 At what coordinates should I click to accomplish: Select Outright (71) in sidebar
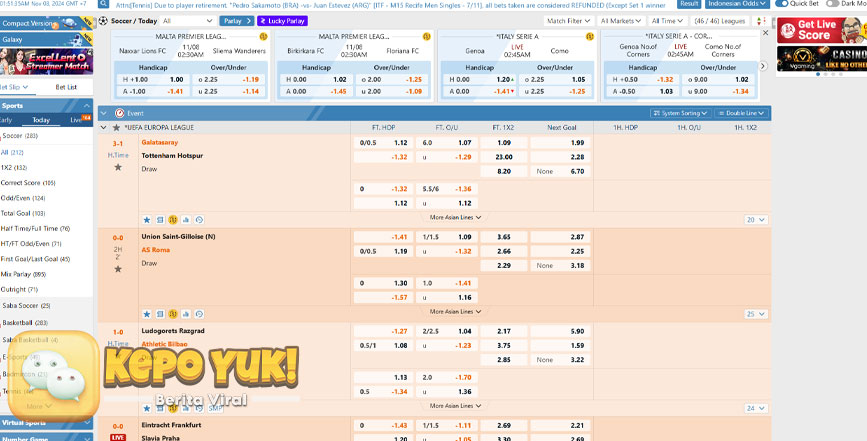[x=19, y=290]
